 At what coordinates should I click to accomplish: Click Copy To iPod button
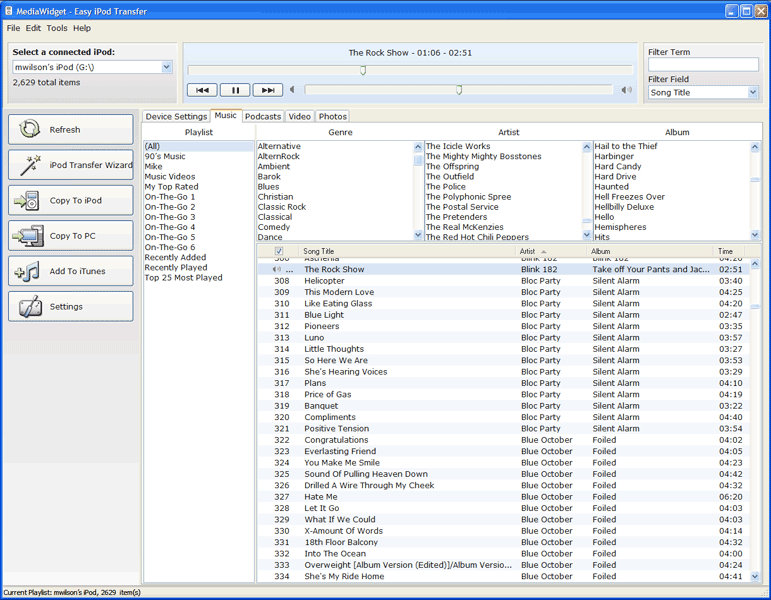click(71, 200)
